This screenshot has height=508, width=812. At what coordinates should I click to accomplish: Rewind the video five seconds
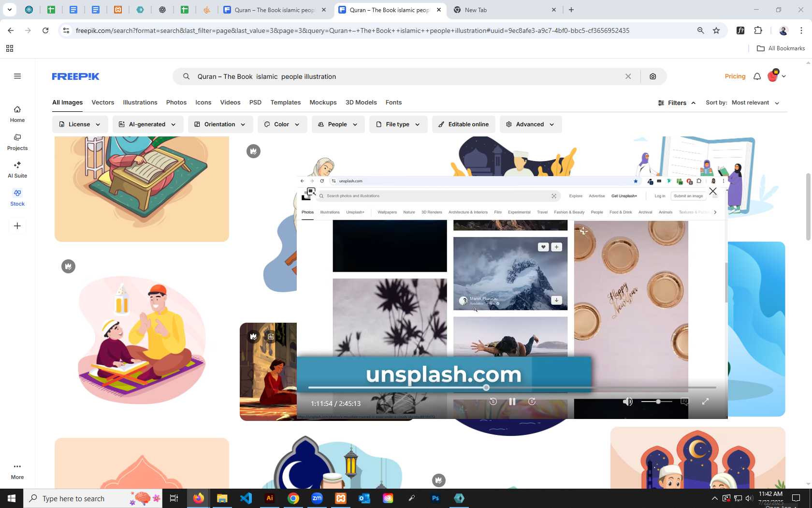[493, 402]
